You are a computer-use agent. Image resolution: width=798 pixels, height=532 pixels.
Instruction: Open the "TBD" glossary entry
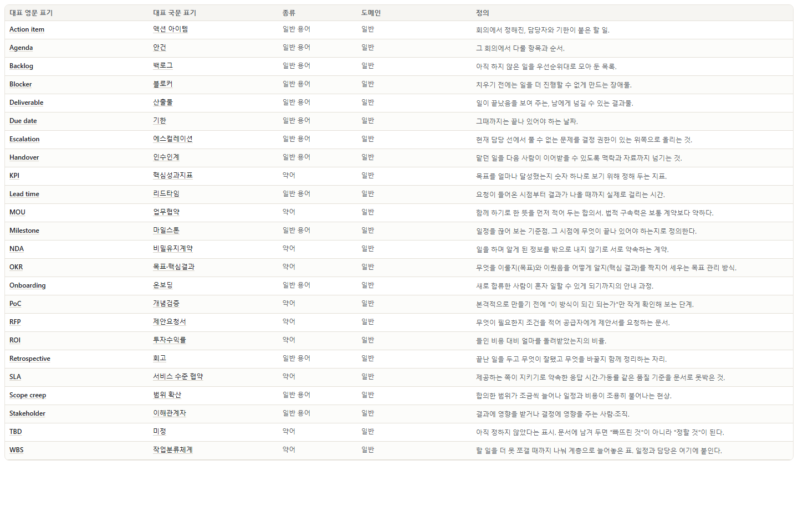(x=16, y=432)
